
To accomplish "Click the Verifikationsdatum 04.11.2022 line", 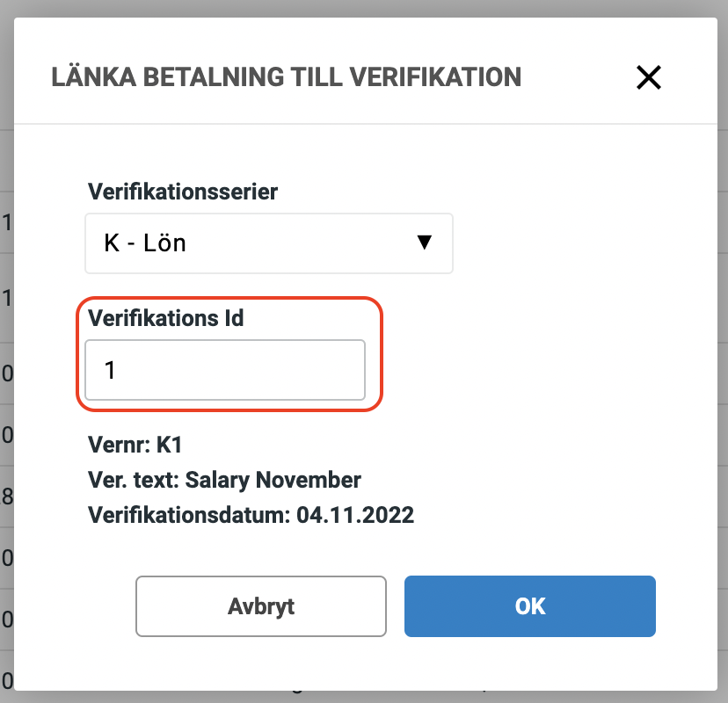I will 251,515.
